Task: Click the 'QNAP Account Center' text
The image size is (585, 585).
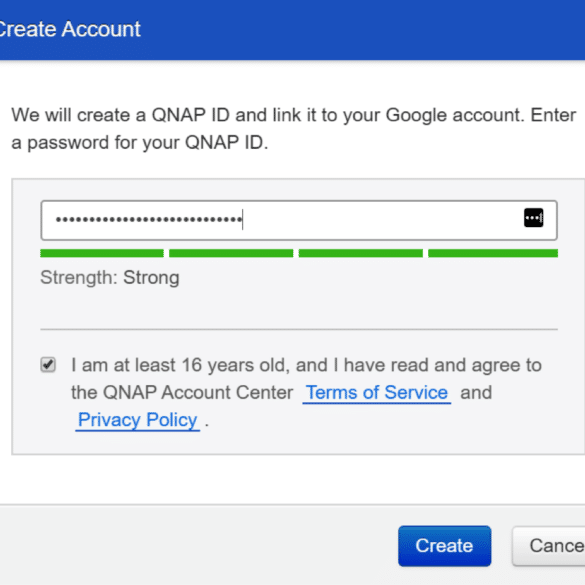Action: pos(198,393)
